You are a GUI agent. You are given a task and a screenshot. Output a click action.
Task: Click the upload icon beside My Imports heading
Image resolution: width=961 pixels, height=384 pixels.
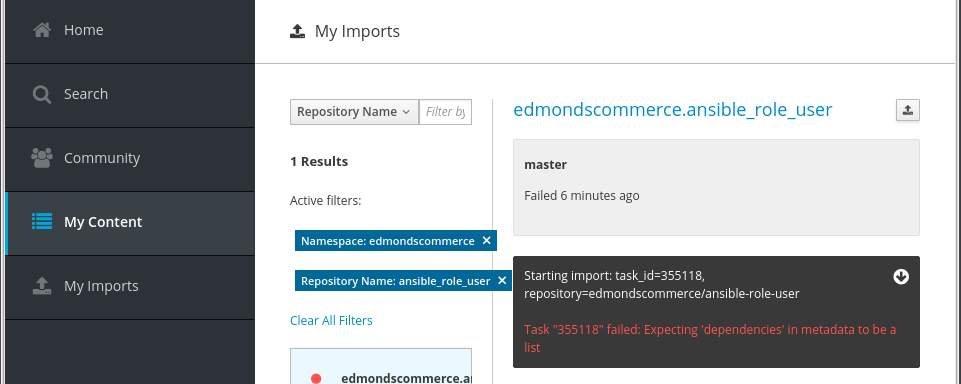tap(297, 31)
